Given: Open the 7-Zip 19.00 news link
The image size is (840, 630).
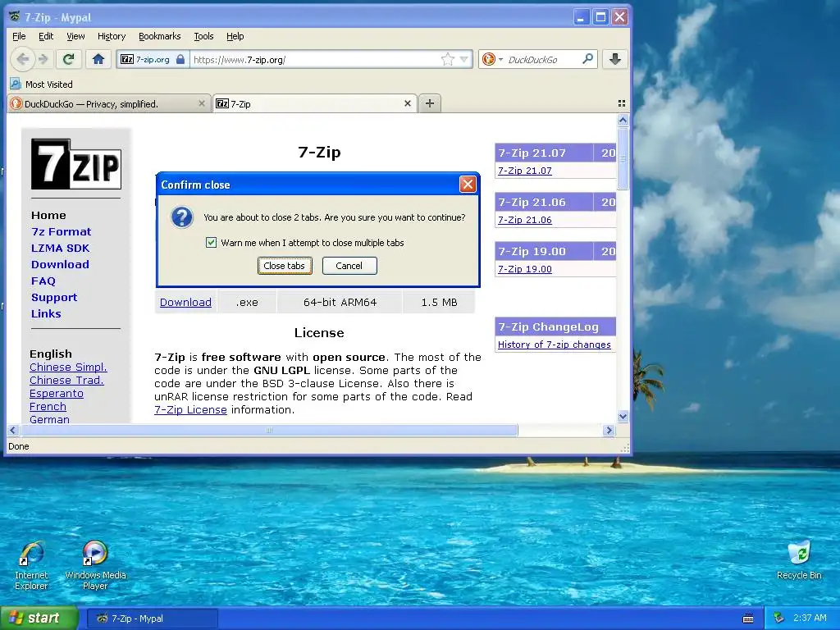Looking at the screenshot, I should pos(524,269).
